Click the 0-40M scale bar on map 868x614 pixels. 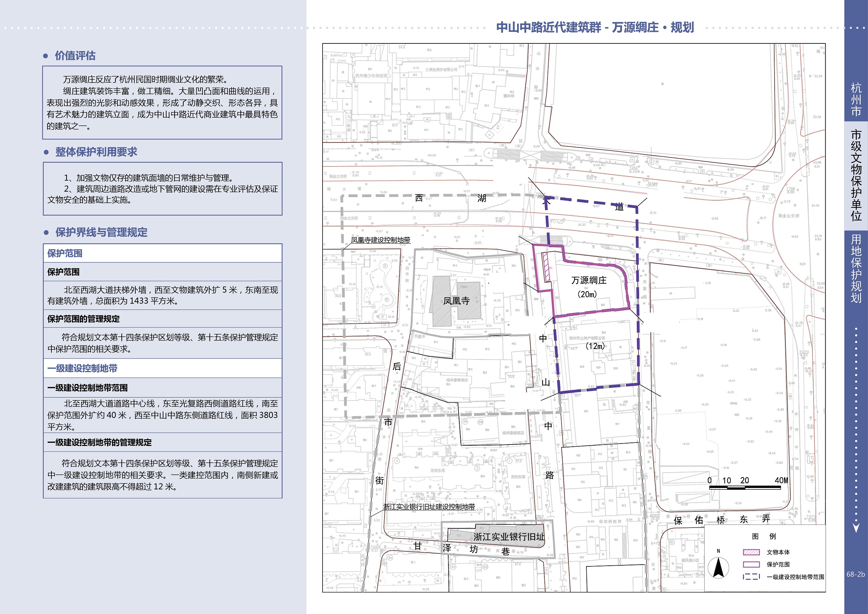click(x=744, y=487)
